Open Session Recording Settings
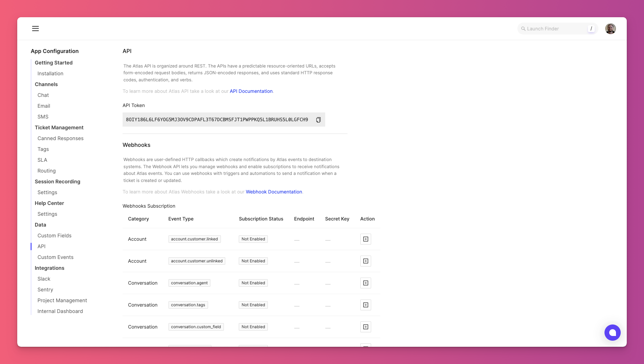 (x=47, y=192)
